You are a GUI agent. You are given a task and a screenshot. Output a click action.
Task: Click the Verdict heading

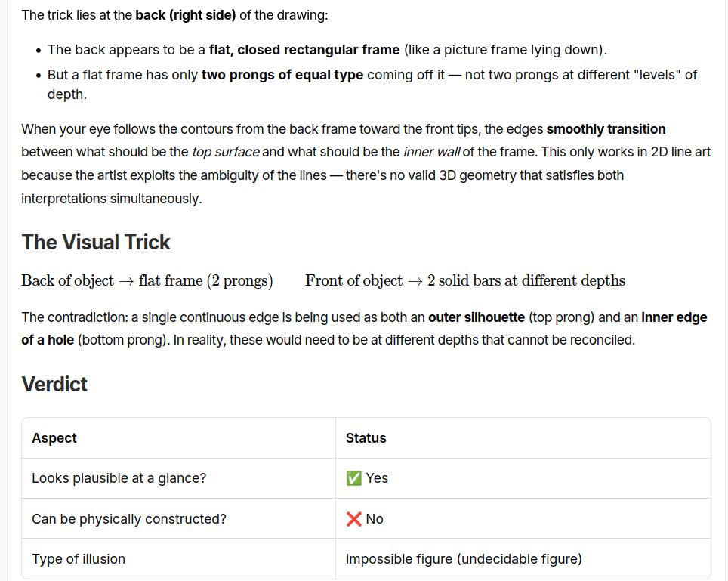54,385
